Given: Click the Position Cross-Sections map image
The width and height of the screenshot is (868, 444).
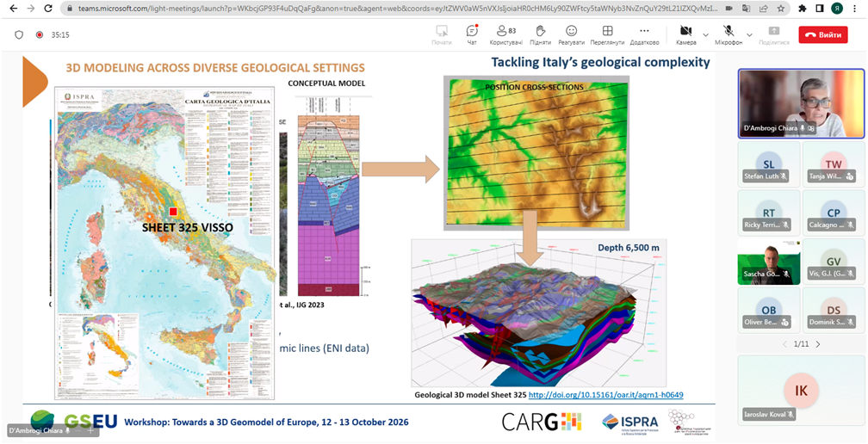Looking at the screenshot, I should pyautogui.click(x=536, y=152).
